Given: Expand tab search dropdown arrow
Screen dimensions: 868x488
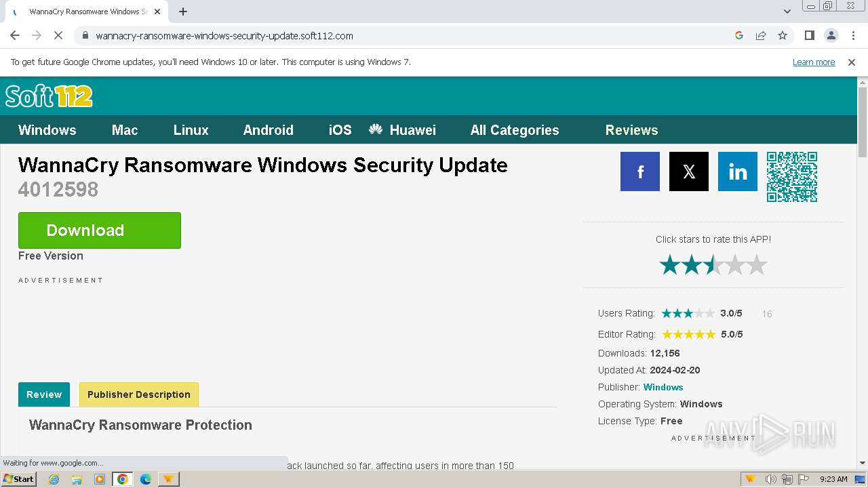Looking at the screenshot, I should [787, 12].
